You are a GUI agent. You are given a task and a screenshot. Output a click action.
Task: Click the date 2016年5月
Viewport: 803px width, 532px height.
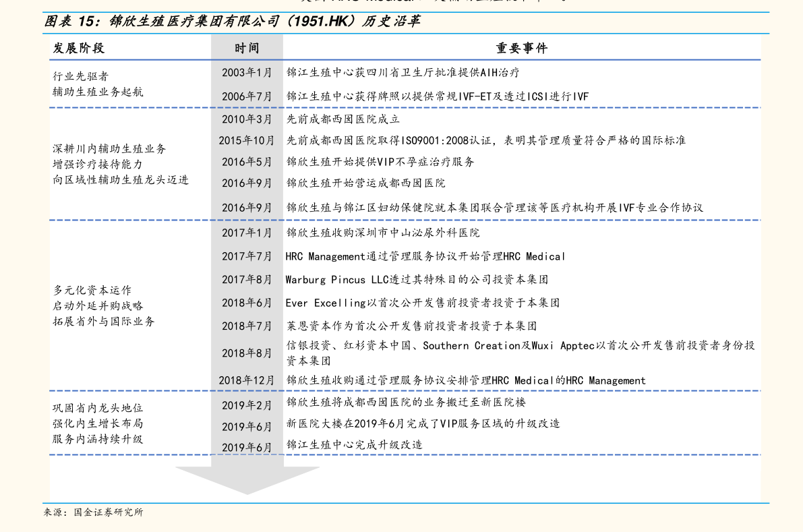tap(247, 162)
